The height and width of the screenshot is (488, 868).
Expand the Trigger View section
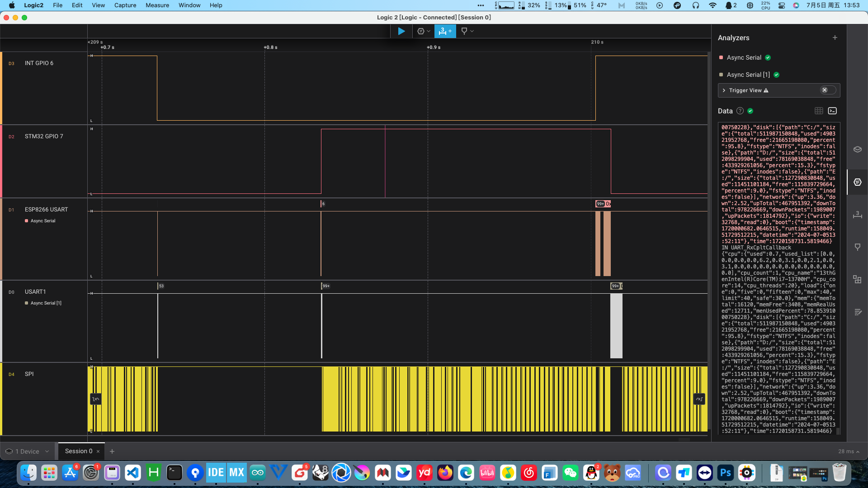(x=724, y=90)
